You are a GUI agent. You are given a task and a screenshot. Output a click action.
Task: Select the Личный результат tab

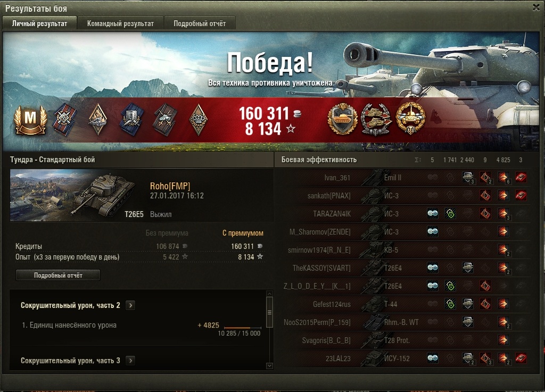(x=39, y=23)
